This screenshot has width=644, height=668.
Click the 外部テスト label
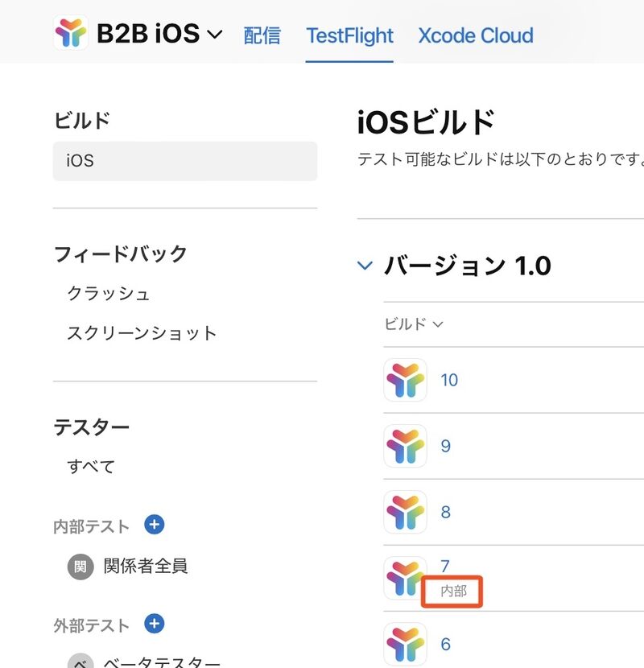(91, 626)
